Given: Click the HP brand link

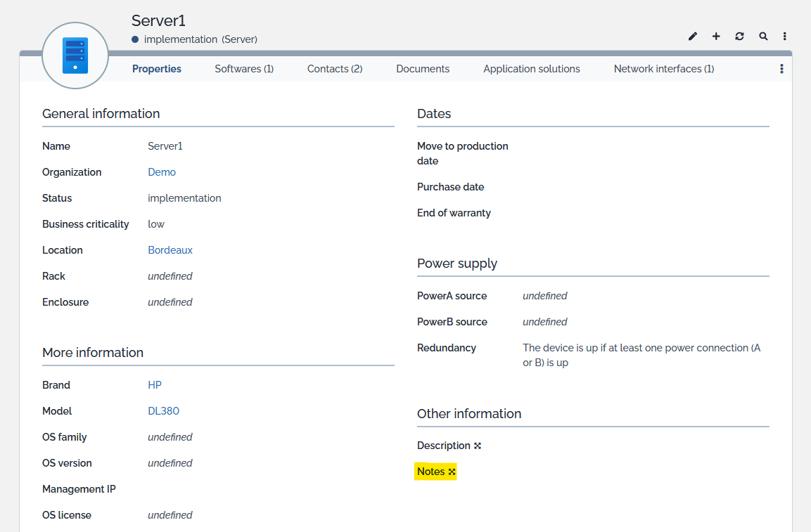Looking at the screenshot, I should (x=155, y=385).
